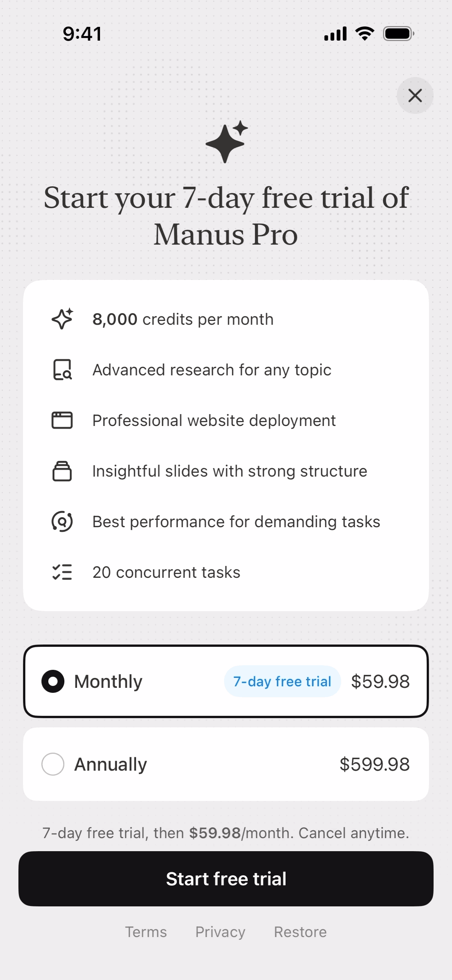Choose the Annually $599.98 plan card

(x=226, y=764)
